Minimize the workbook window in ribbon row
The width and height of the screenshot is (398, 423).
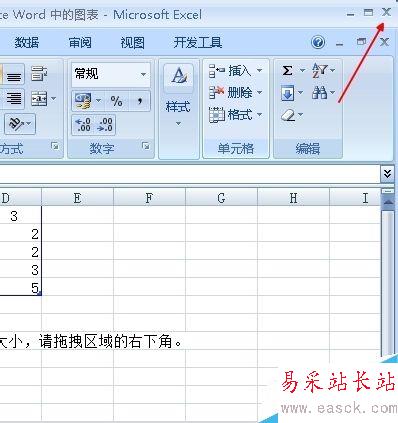click(339, 44)
